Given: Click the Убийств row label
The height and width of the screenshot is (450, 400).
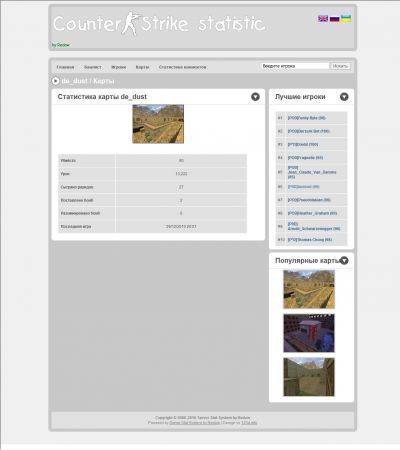Looking at the screenshot, I should tap(68, 161).
